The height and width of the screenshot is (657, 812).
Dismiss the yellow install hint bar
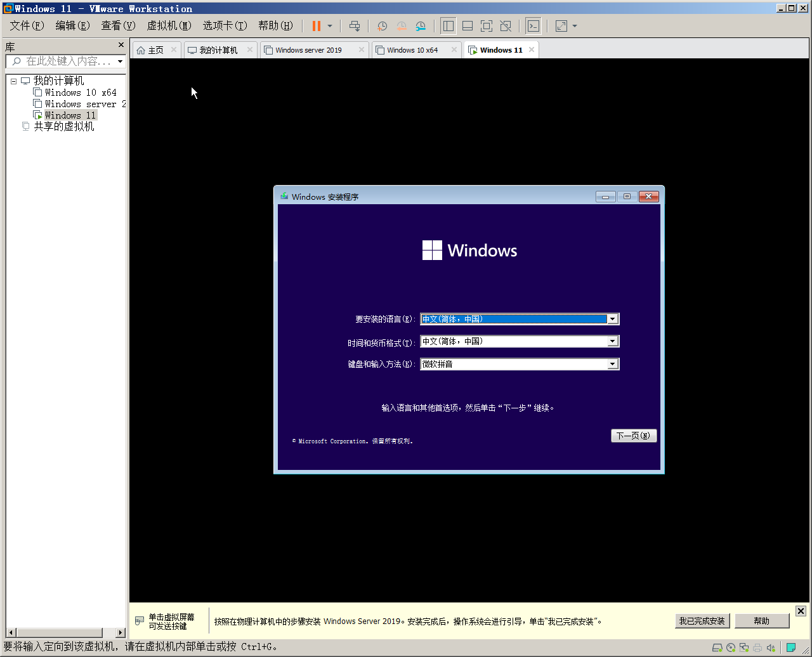(801, 611)
